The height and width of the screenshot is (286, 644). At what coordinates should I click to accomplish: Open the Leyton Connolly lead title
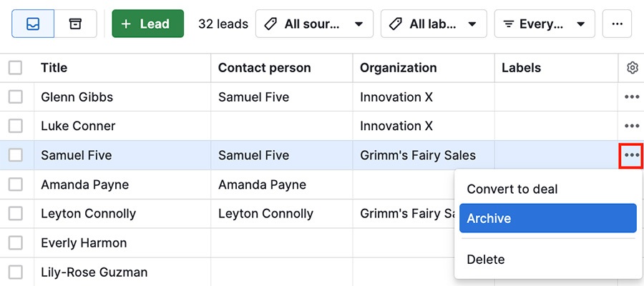click(88, 214)
